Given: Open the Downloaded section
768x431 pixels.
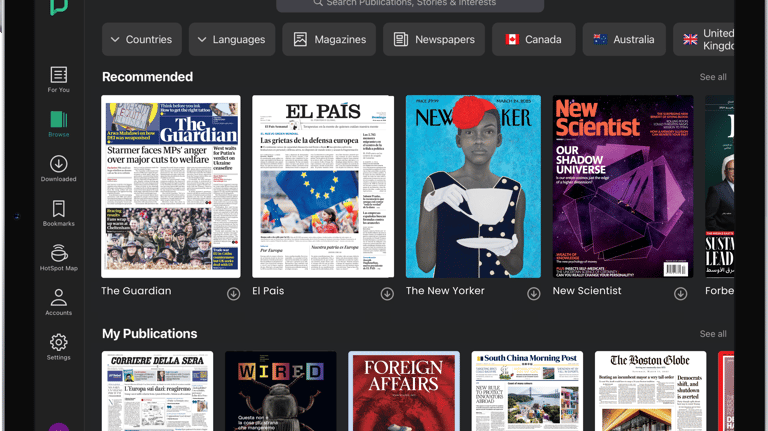Looking at the screenshot, I should [x=58, y=168].
